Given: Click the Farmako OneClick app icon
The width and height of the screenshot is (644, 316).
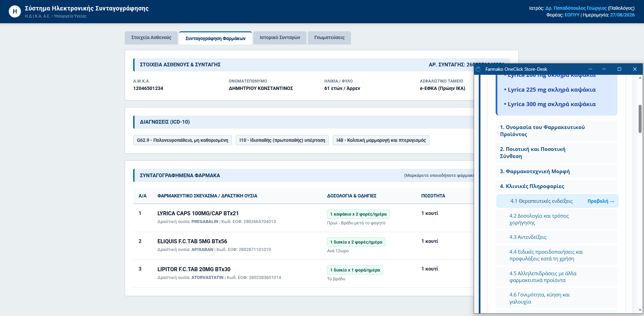Looking at the screenshot, I should (478, 69).
